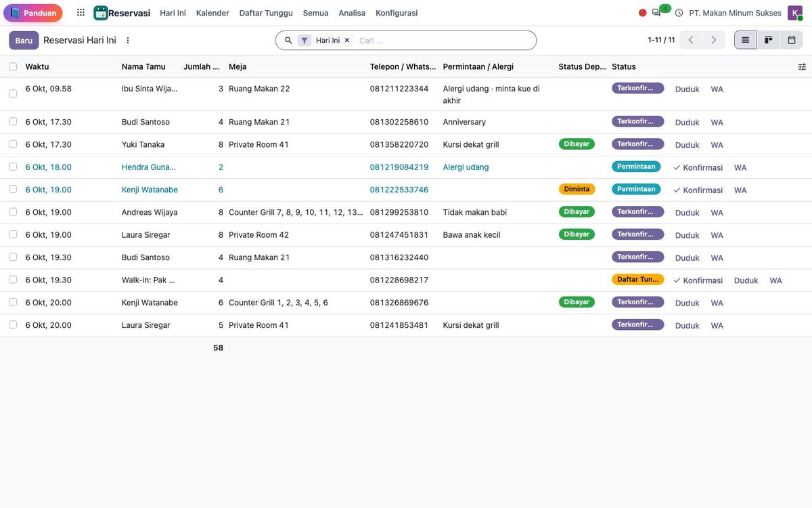Screen dimensions: 812x508
Task: Tick checkbox for Walk-in: Pak row
Action: click(13, 280)
